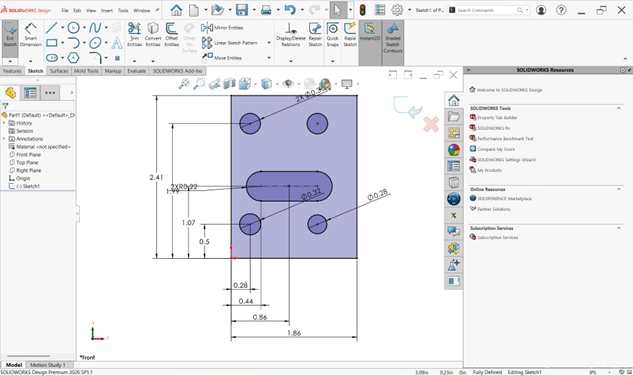Select the Smart Dimension tool
Image resolution: width=633 pixels, height=376 pixels.
tap(31, 35)
